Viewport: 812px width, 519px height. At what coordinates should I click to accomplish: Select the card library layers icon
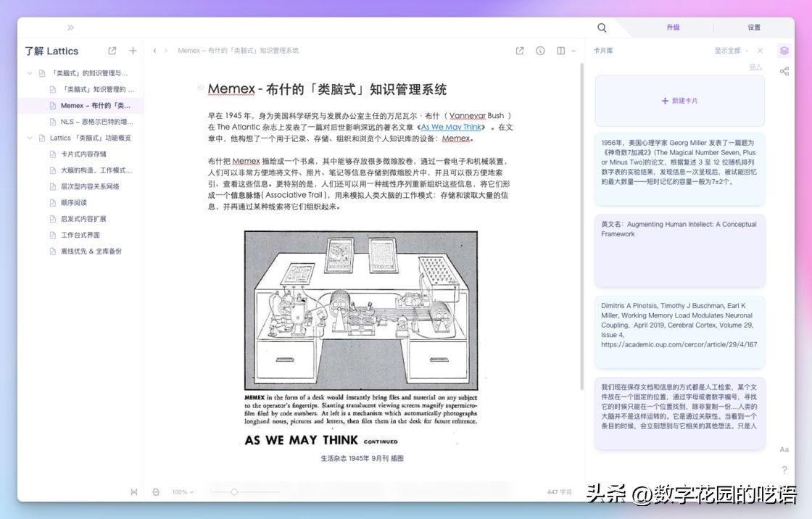[784, 51]
